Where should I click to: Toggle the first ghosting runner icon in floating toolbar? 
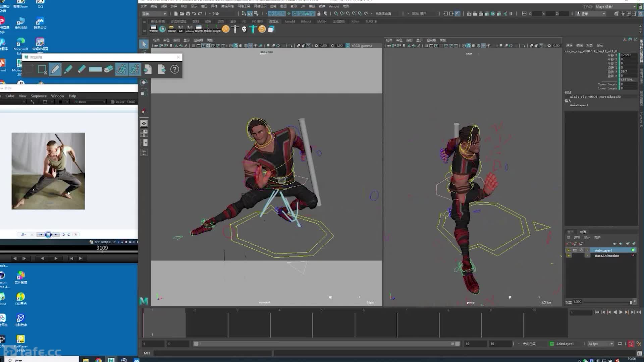tap(121, 69)
